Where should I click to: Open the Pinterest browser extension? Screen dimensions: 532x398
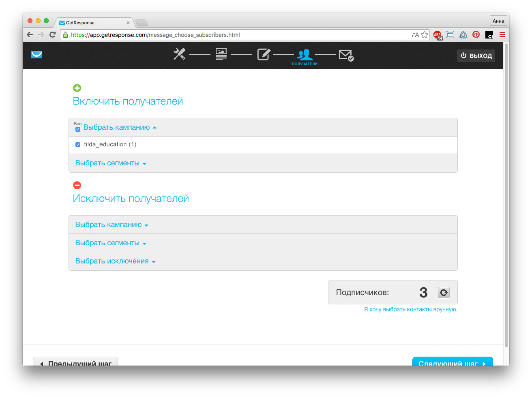coord(476,35)
